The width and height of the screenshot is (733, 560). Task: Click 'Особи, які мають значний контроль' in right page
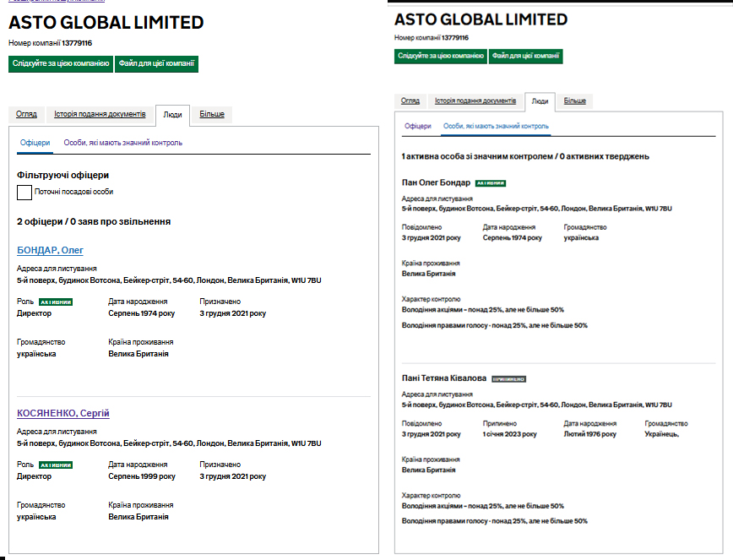coord(496,126)
